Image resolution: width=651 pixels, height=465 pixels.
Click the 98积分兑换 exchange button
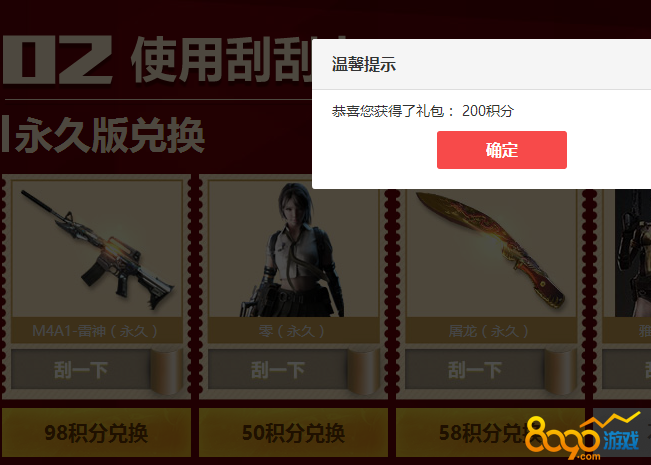(96, 433)
